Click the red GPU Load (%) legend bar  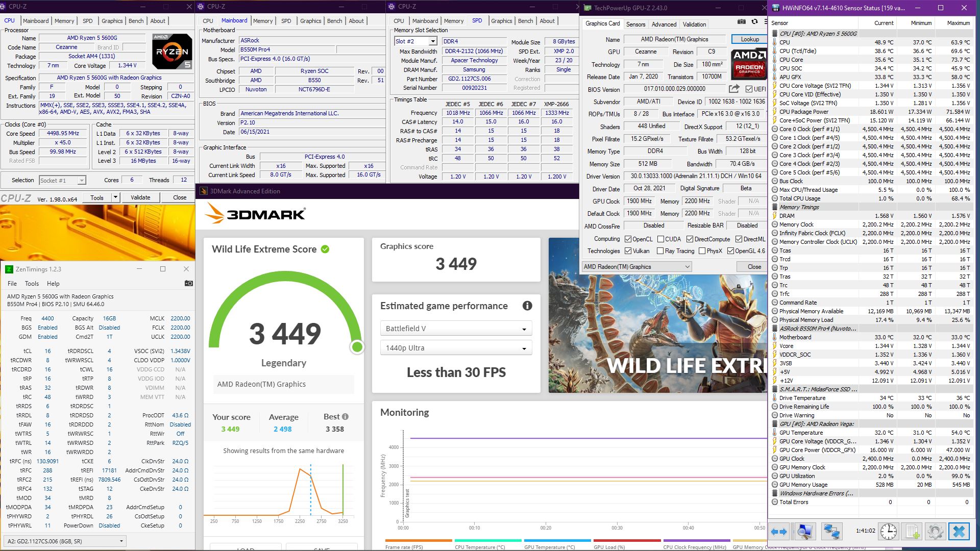point(627,540)
